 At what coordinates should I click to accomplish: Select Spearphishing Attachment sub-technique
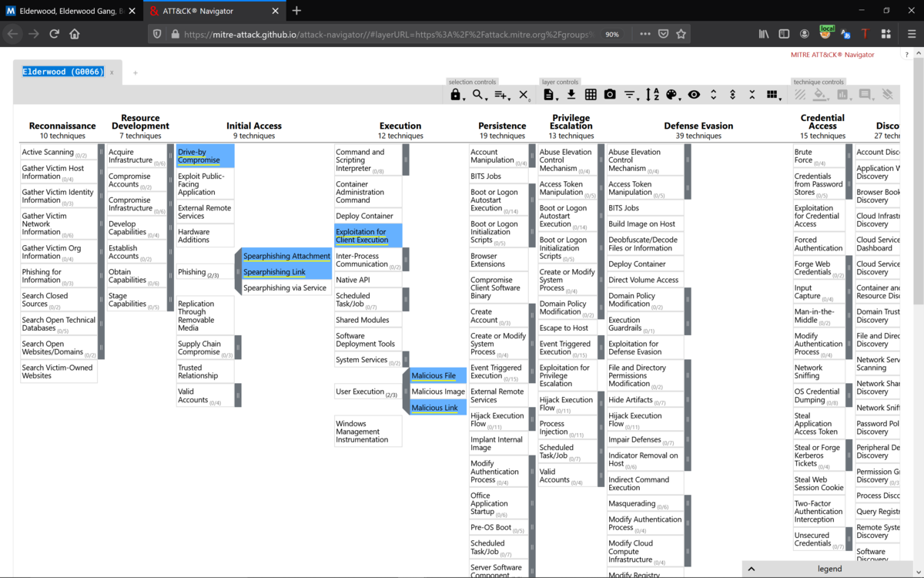(x=286, y=256)
